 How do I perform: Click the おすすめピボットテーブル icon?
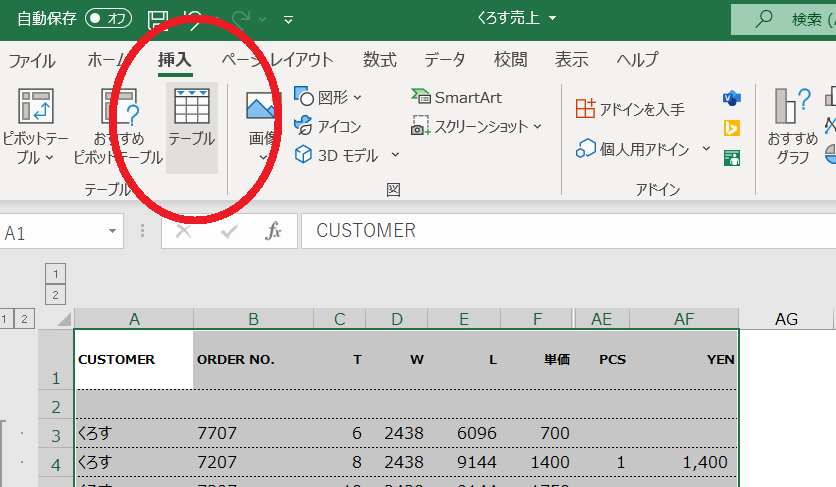(x=118, y=127)
